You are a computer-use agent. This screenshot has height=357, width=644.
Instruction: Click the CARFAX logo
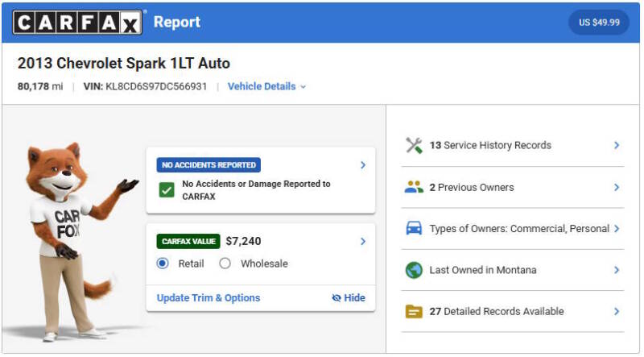(77, 23)
